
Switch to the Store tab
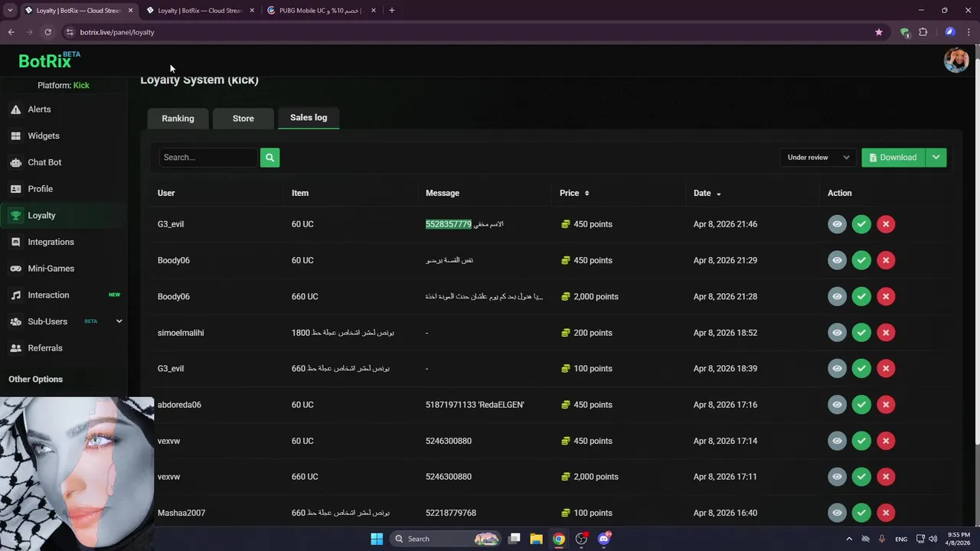tap(243, 119)
